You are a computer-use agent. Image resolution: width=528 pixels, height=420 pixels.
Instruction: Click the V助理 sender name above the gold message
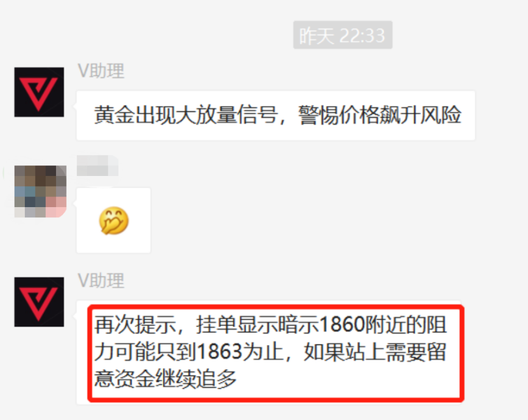[101, 71]
